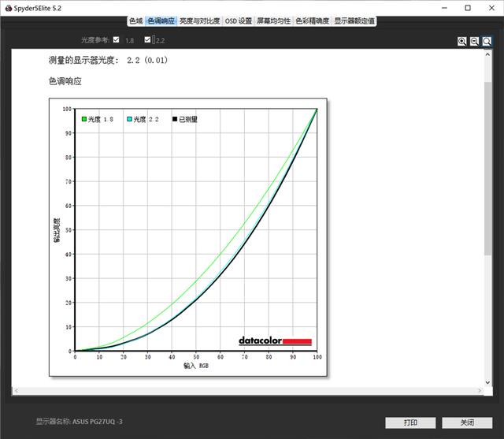Click the 关闭 button
This screenshot has width=504, height=439.
pyautogui.click(x=467, y=422)
